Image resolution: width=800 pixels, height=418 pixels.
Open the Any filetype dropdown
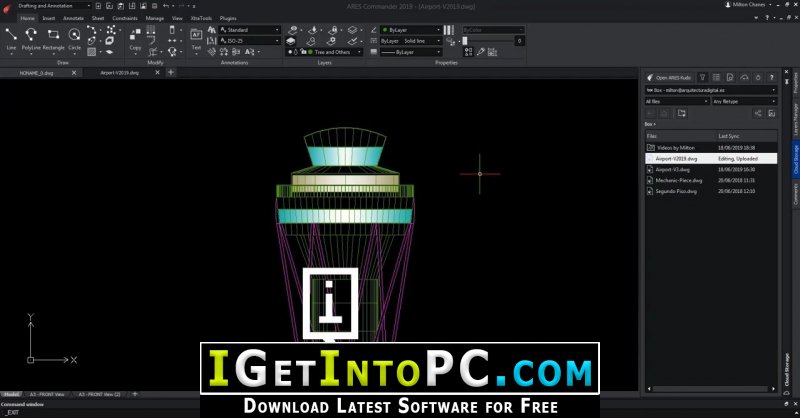[744, 102]
